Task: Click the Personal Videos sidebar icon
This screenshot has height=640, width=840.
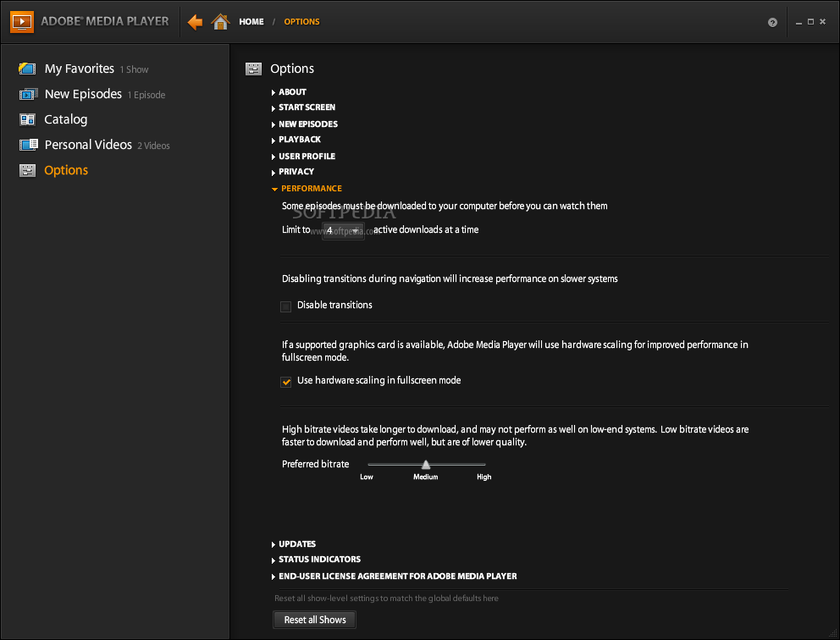Action: click(29, 145)
